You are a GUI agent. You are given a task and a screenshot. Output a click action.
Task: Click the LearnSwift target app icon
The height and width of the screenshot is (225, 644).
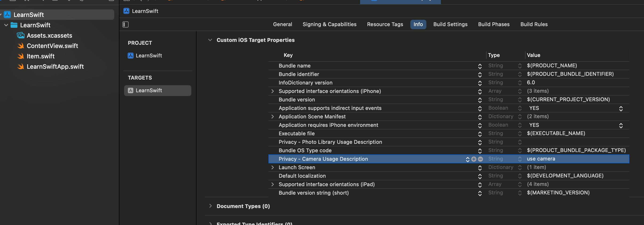tap(130, 91)
